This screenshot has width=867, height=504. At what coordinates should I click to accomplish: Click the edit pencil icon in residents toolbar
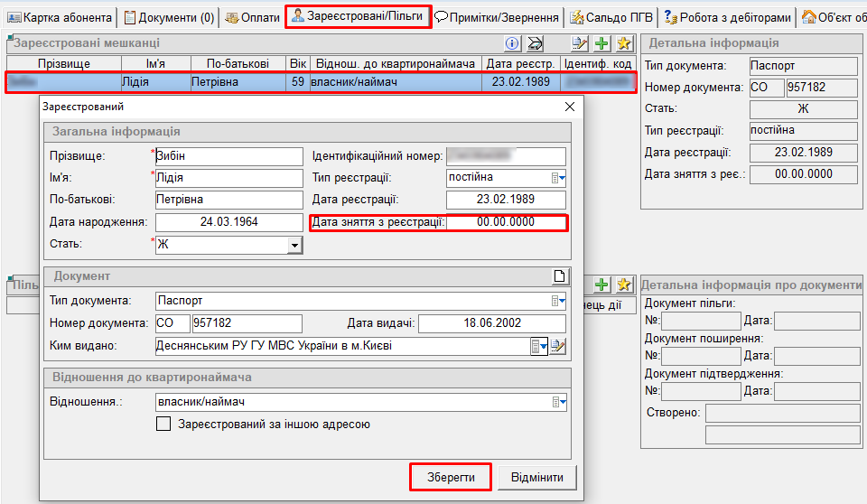580,43
